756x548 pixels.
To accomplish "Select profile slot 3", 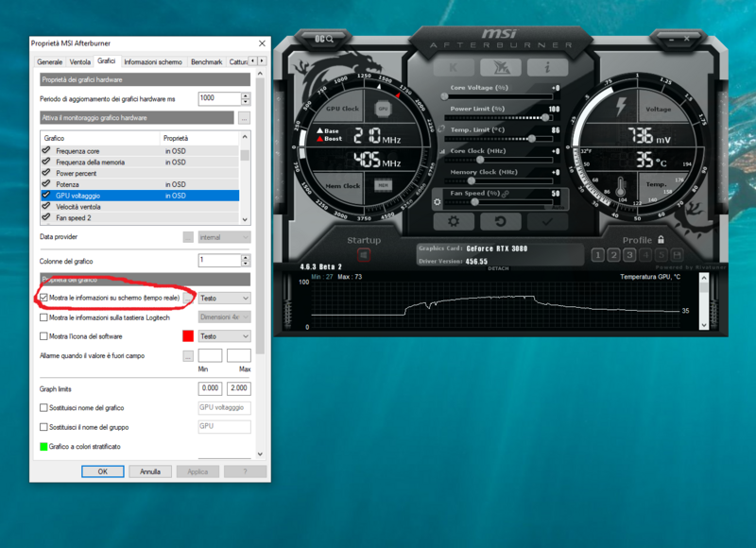I will tap(629, 255).
